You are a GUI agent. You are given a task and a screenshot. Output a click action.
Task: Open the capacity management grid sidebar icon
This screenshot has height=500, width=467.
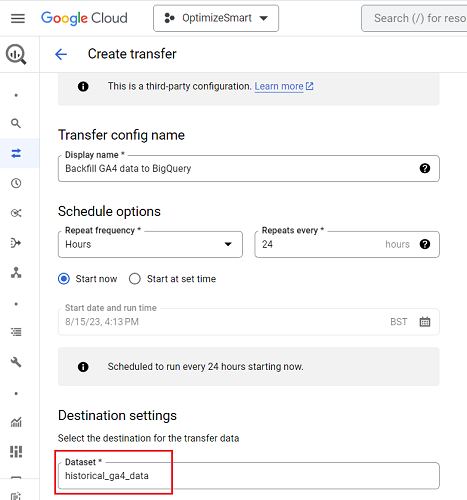click(x=16, y=452)
